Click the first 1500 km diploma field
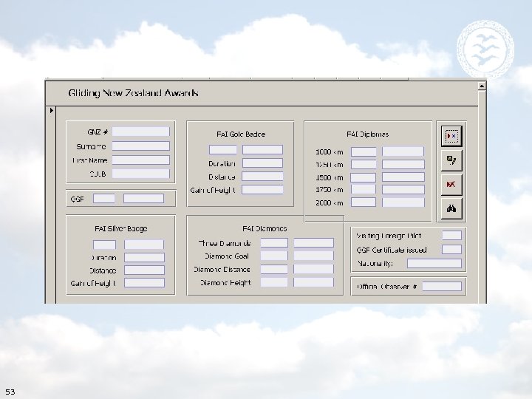This screenshot has width=532, height=399. point(364,177)
